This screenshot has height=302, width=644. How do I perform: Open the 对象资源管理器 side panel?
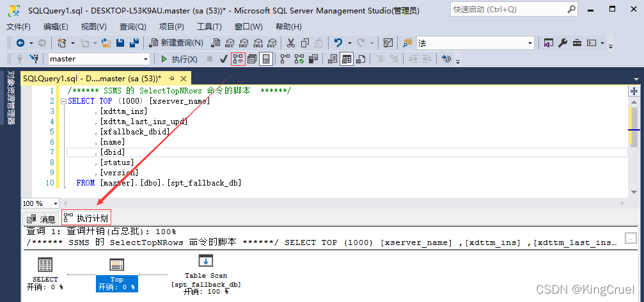click(11, 97)
